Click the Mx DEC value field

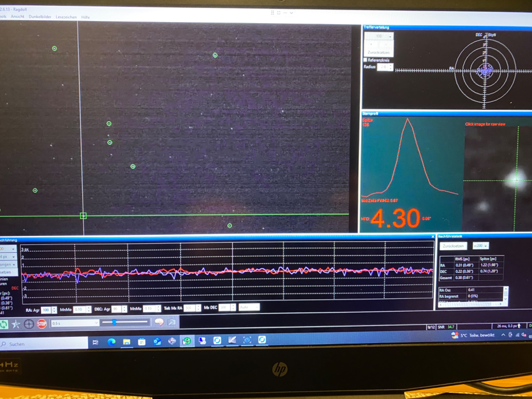(x=224, y=307)
